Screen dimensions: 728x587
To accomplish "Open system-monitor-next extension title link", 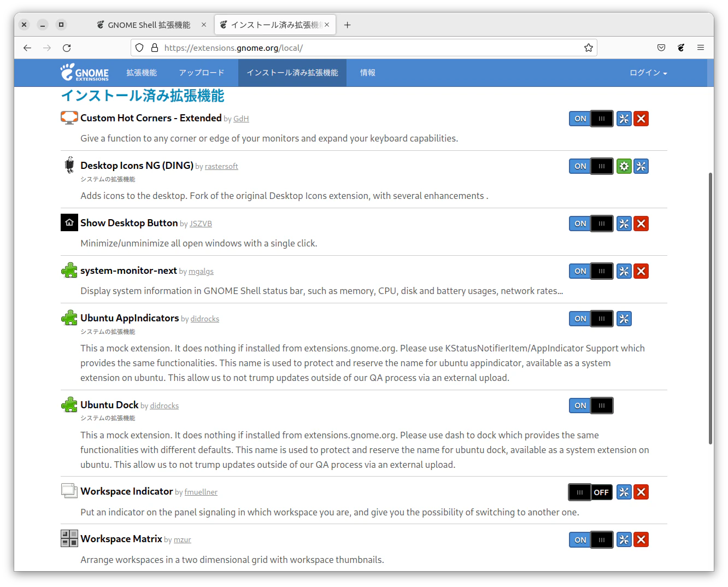I will pos(128,271).
